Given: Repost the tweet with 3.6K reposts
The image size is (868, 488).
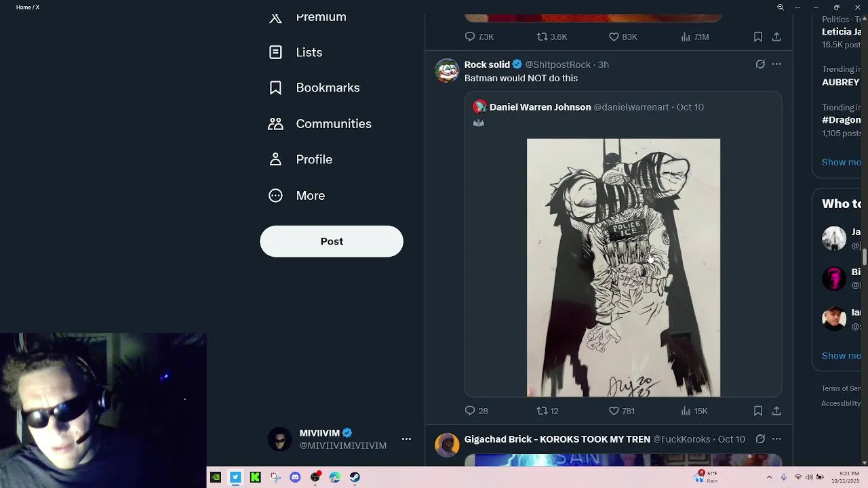Looking at the screenshot, I should click(552, 37).
